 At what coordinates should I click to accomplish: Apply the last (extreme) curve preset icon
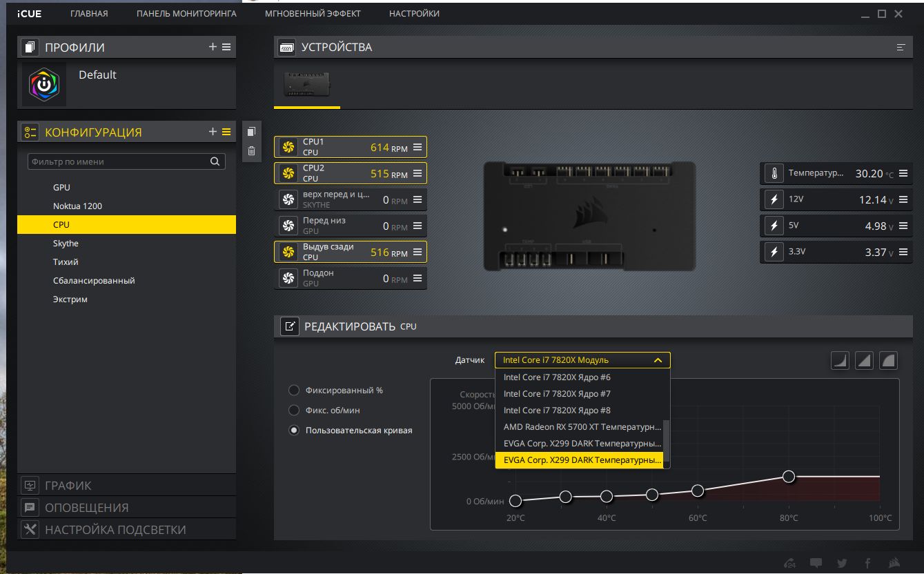[x=888, y=360]
